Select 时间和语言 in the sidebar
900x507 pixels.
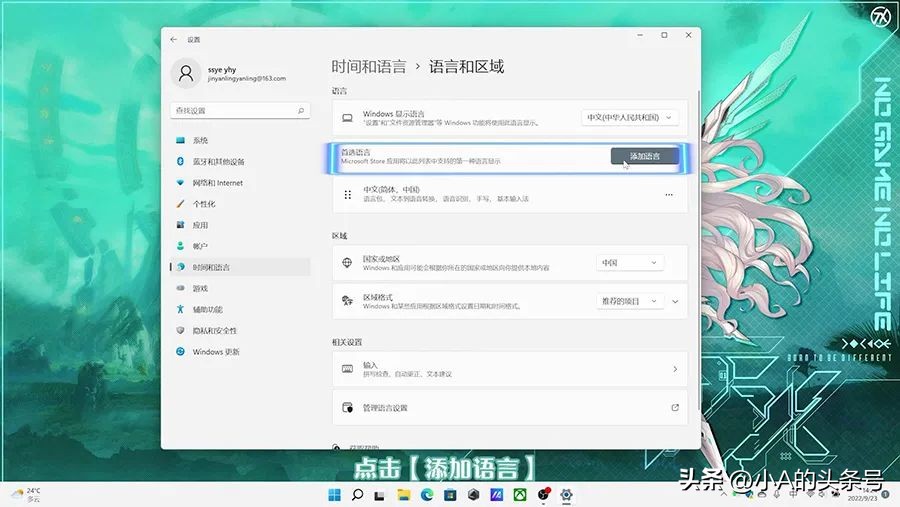[x=240, y=267]
